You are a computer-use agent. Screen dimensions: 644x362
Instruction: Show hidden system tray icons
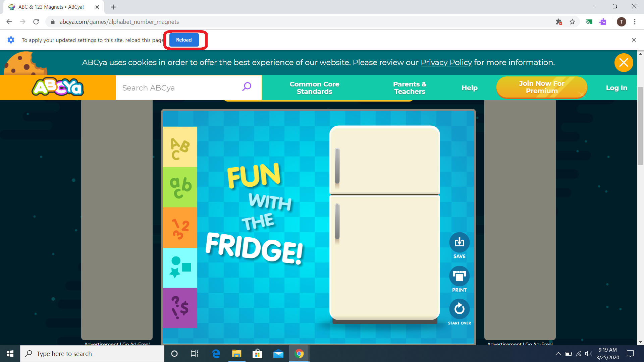coord(558,354)
